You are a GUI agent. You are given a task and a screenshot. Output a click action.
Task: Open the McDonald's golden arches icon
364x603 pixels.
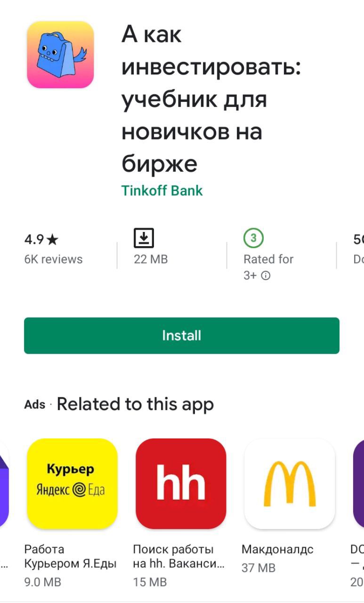[290, 484]
